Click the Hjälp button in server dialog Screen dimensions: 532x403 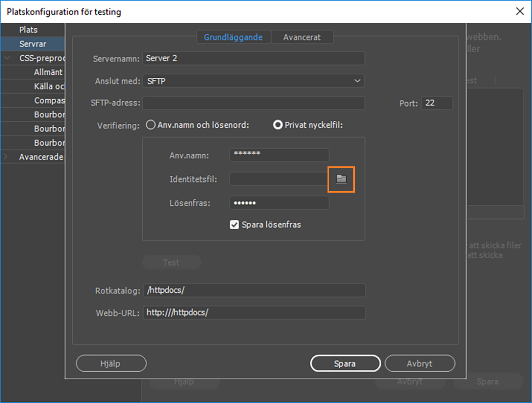pyautogui.click(x=111, y=363)
